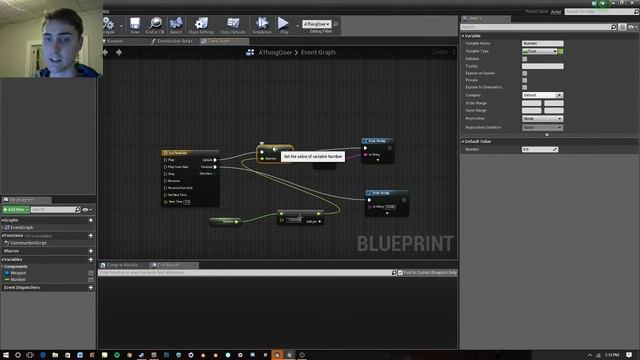
Task: Click the Find in CB icon
Action: (155, 24)
